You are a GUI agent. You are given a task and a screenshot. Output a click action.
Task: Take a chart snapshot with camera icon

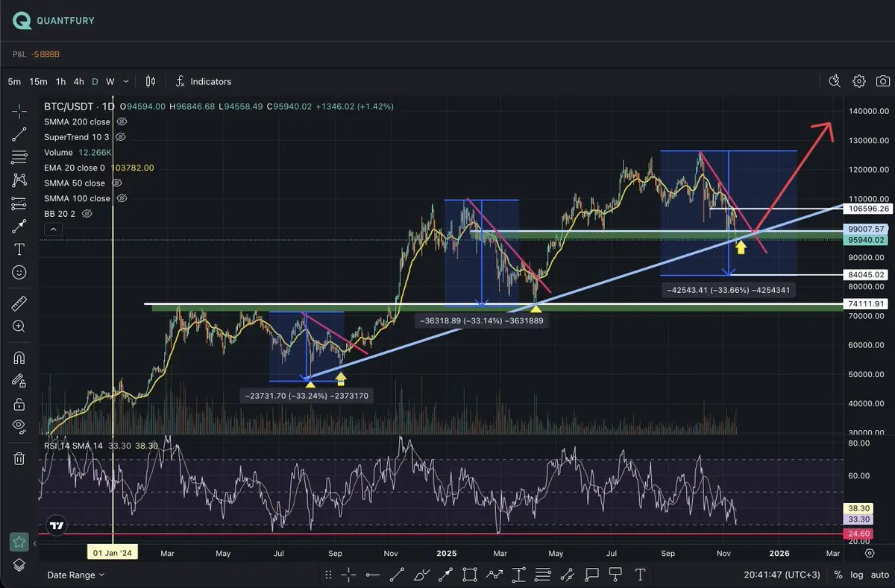click(883, 81)
